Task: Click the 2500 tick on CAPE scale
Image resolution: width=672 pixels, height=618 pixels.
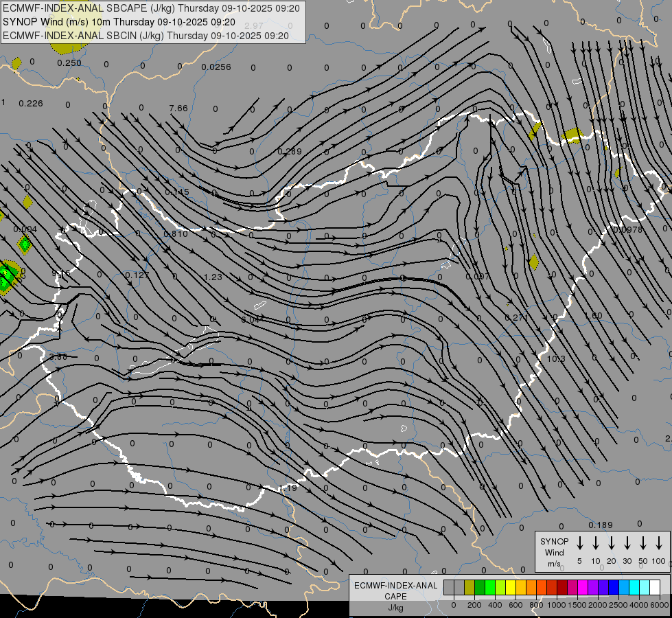Action: [x=618, y=605]
